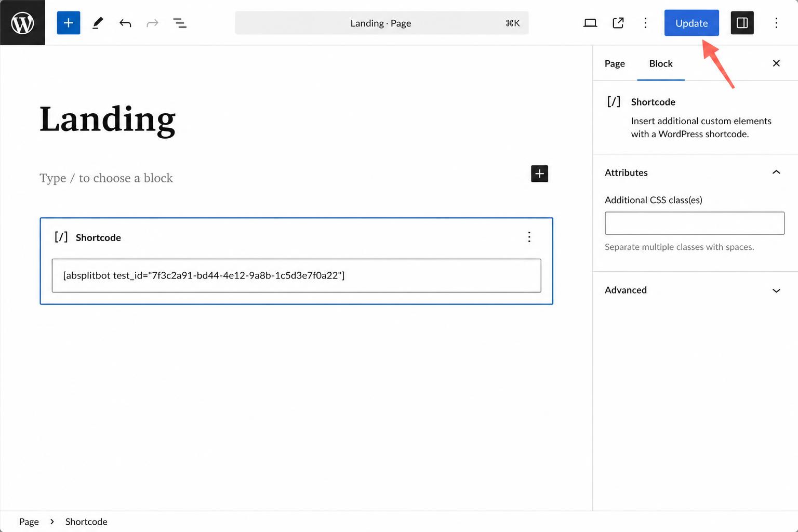Image resolution: width=798 pixels, height=532 pixels.
Task: Open the Document Overview list view
Action: click(180, 23)
